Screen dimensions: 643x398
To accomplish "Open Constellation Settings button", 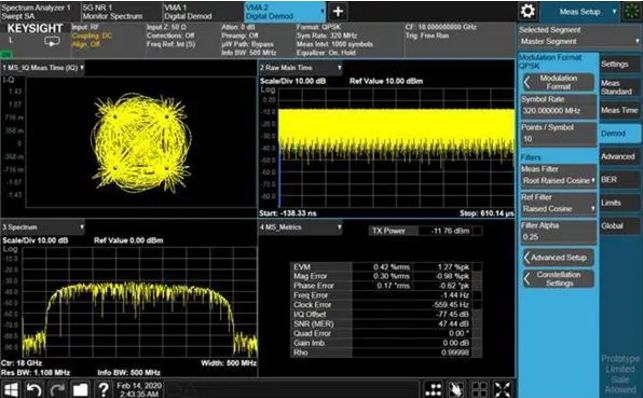I will click(558, 279).
